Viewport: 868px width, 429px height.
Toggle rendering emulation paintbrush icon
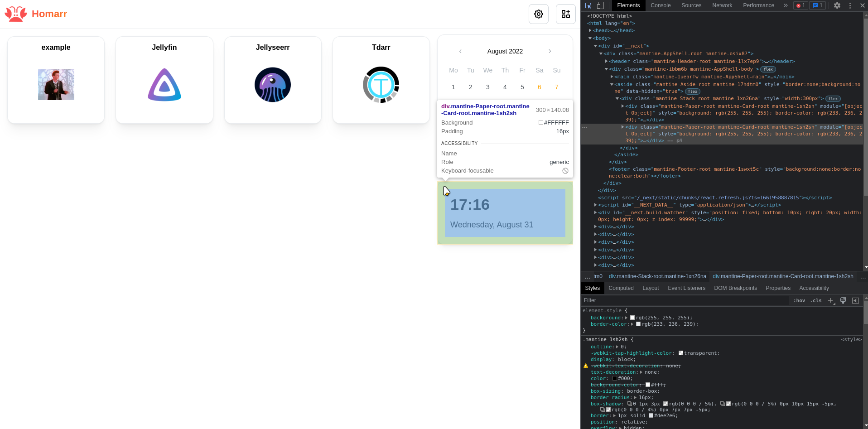843,300
